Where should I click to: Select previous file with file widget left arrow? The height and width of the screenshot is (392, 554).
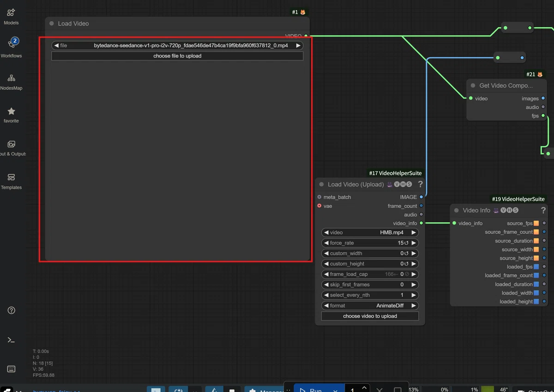(x=56, y=46)
